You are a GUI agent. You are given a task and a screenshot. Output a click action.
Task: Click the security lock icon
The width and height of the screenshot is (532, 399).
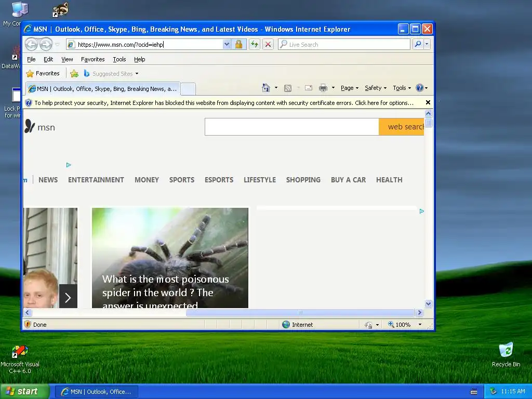238,45
